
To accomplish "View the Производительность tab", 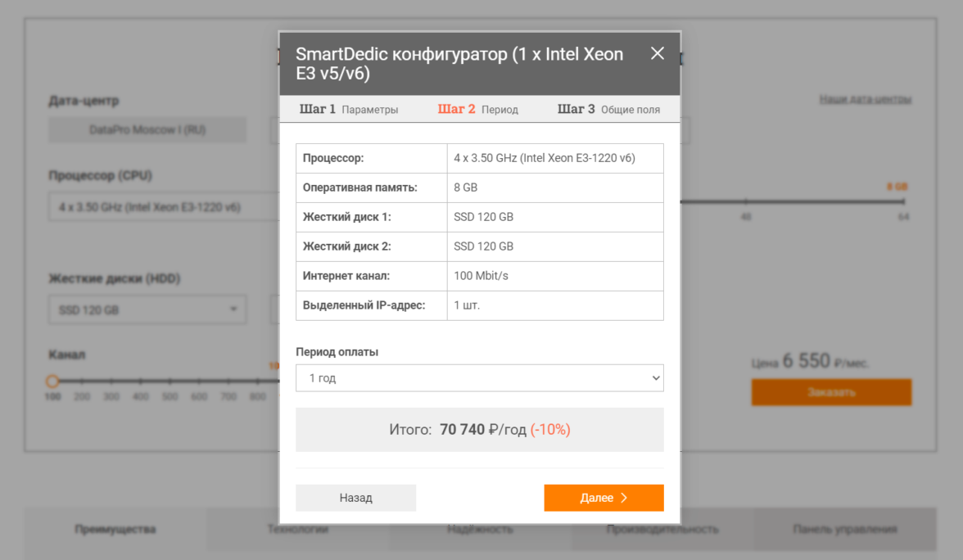I will (662, 529).
